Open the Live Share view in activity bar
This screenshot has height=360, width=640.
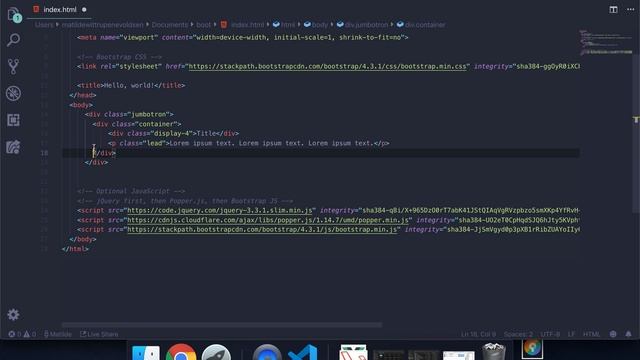coord(13,147)
